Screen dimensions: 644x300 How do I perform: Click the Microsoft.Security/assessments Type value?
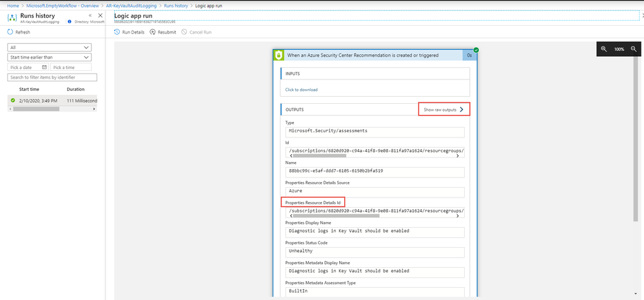pyautogui.click(x=375, y=132)
